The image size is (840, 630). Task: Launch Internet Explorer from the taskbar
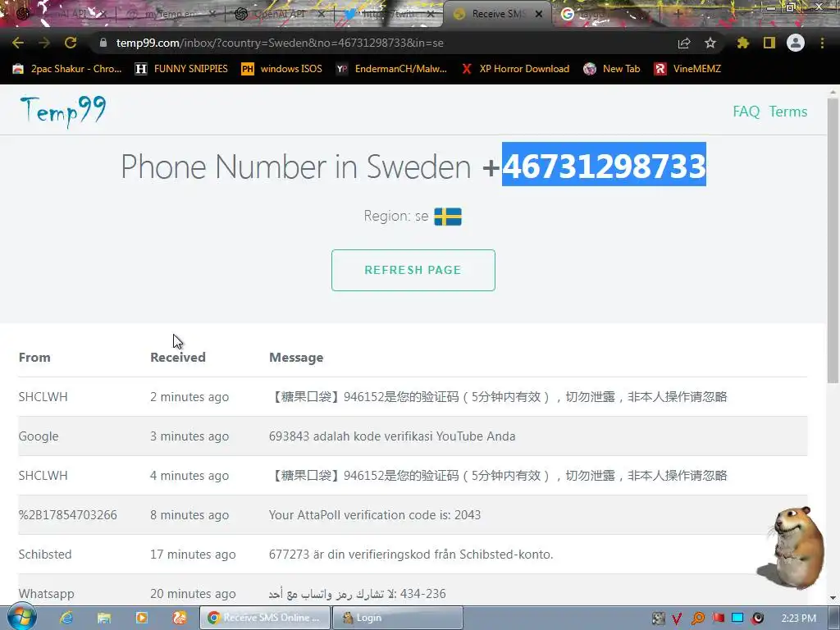click(66, 618)
